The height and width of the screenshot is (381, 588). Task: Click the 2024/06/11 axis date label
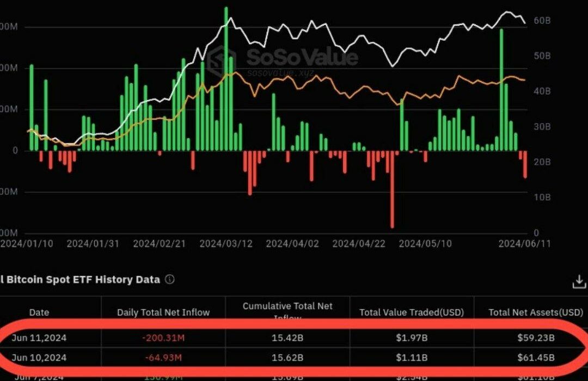(524, 244)
